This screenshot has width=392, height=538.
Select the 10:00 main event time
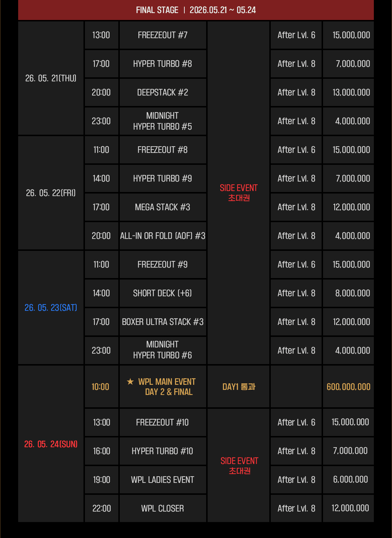(101, 387)
